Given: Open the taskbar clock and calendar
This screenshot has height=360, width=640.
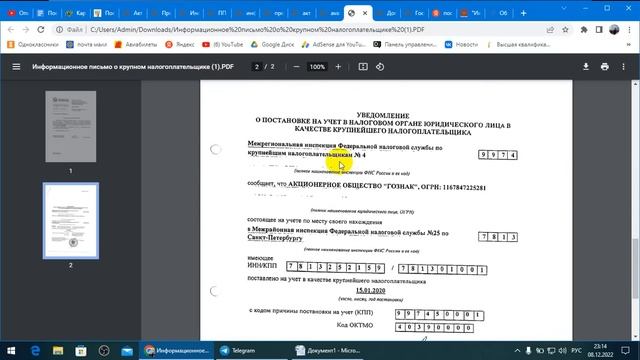Looking at the screenshot, I should 600,351.
